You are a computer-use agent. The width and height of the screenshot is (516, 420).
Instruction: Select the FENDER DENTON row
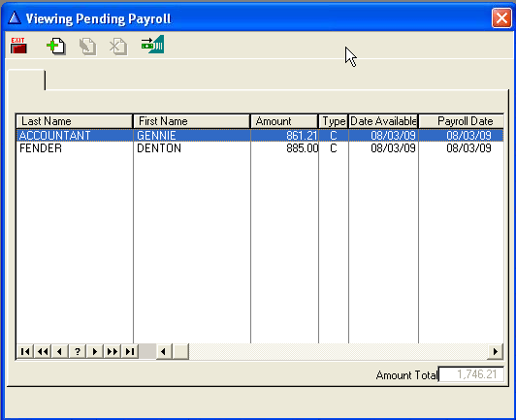[x=260, y=148]
